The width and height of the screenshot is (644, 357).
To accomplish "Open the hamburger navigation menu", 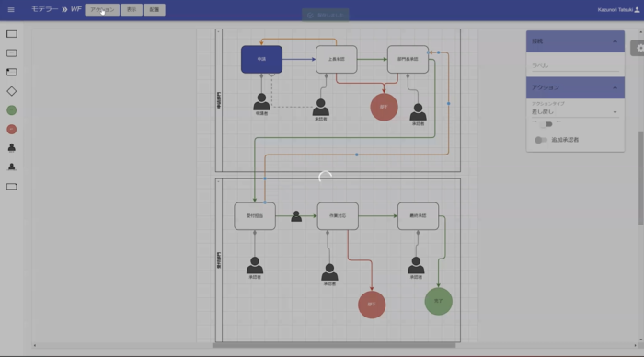I will pos(11,9).
